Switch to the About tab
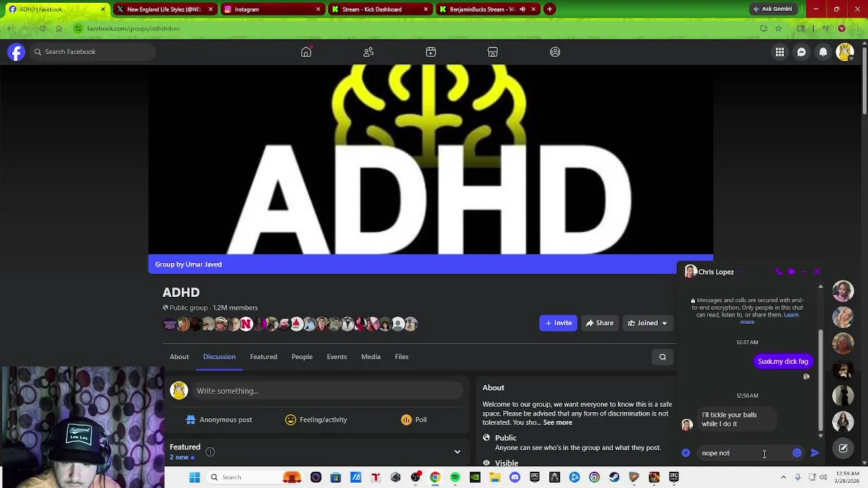The height and width of the screenshot is (488, 868). click(179, 357)
